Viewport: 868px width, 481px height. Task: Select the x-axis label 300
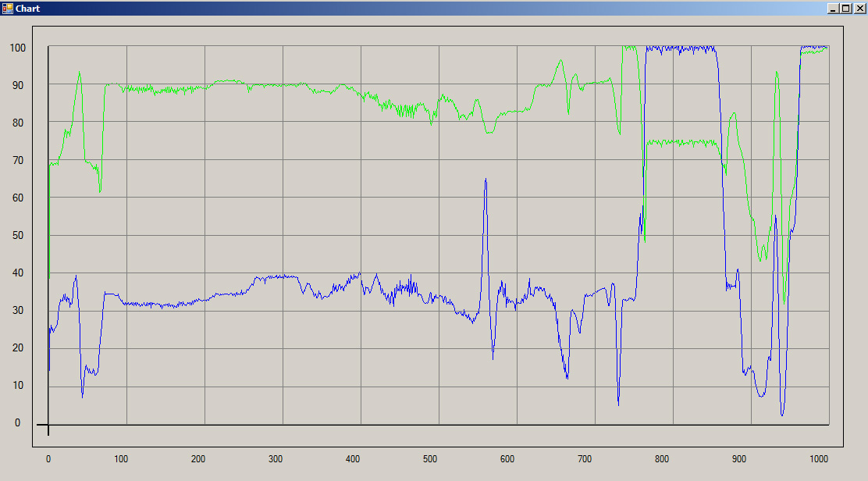point(275,459)
